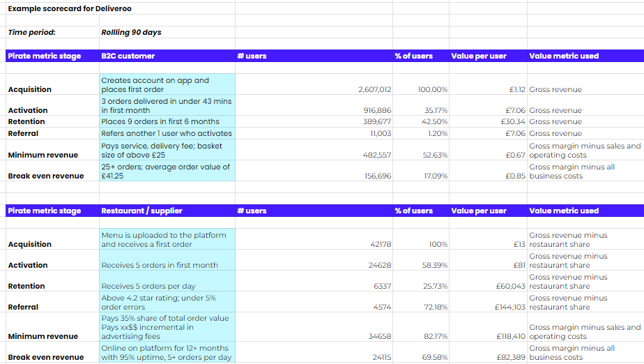Click 'Online on platform for 12+ months' cell
Viewport: 644px width, 364px height.
click(167, 353)
